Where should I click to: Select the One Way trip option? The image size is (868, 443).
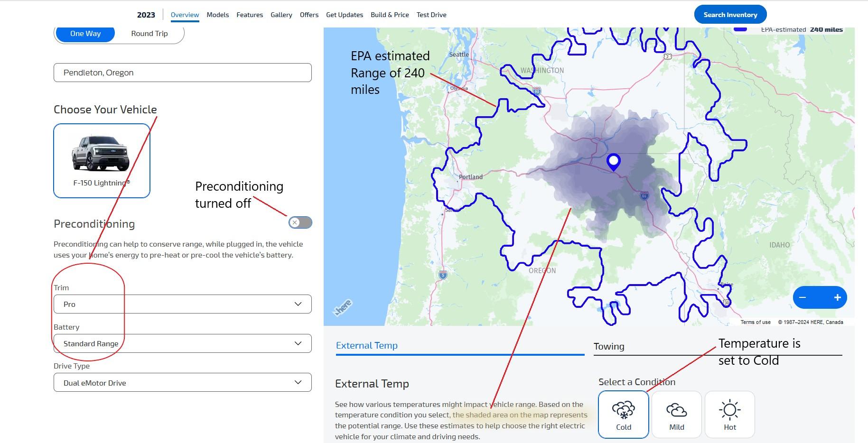pos(85,34)
